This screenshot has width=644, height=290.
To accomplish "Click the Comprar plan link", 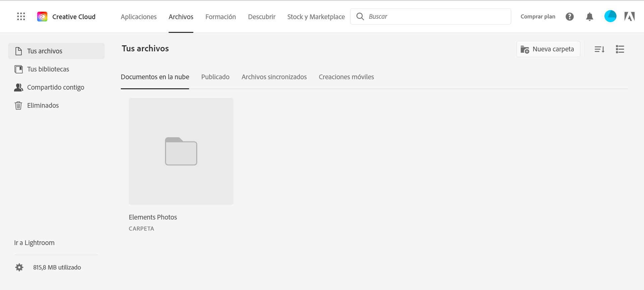I will (x=538, y=16).
